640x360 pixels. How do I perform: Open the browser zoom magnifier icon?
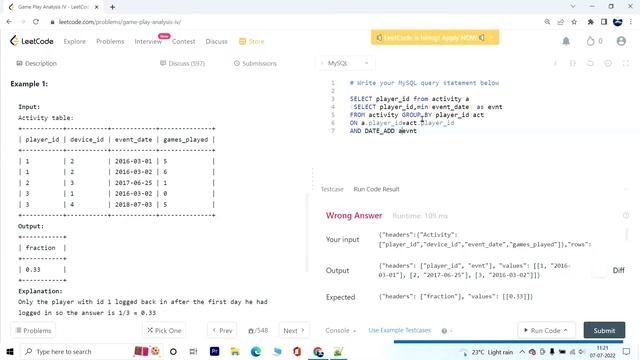coord(547,22)
